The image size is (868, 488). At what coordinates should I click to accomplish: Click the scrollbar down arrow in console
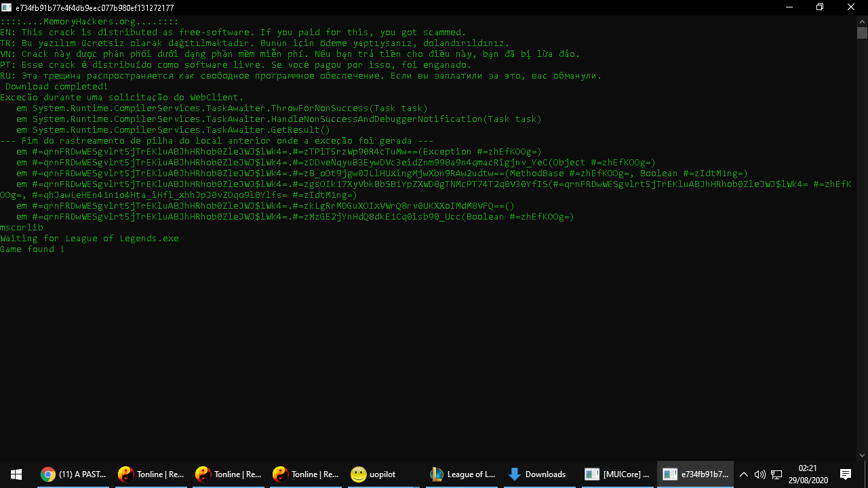[862, 455]
